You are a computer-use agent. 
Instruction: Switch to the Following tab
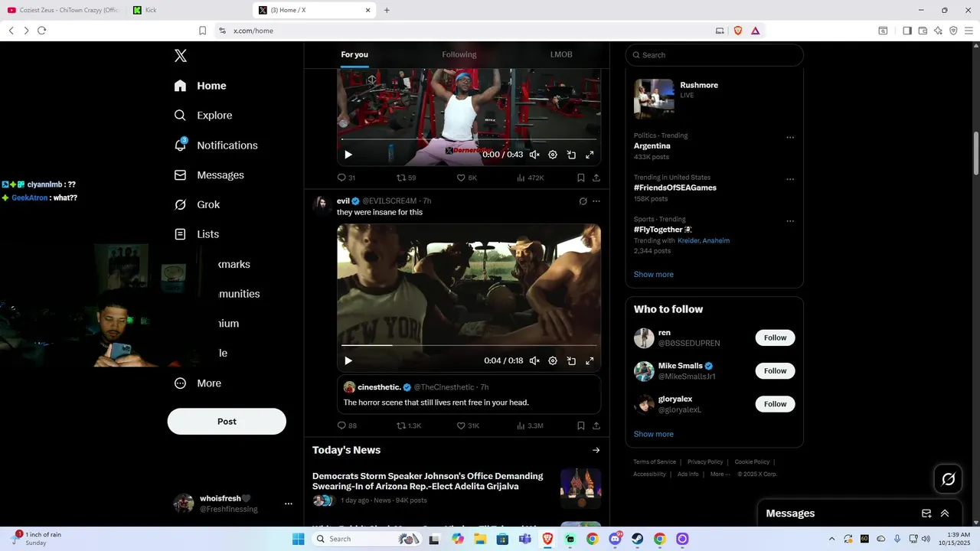coord(459,54)
